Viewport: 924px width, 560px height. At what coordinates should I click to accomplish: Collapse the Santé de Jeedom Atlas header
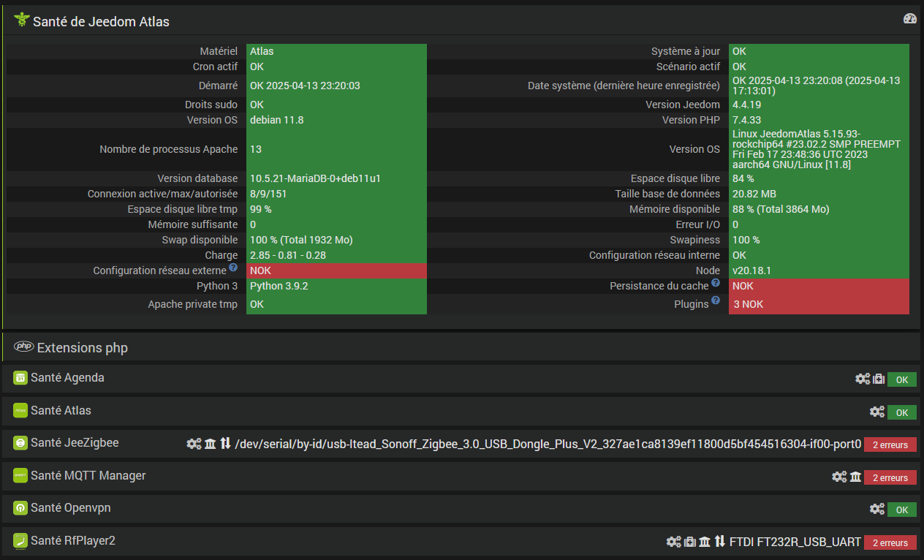click(x=101, y=21)
